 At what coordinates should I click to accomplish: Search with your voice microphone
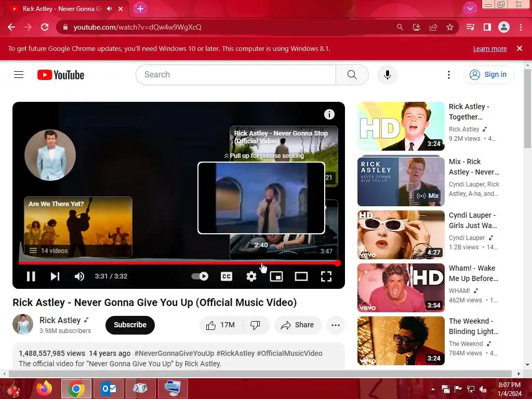tap(387, 75)
